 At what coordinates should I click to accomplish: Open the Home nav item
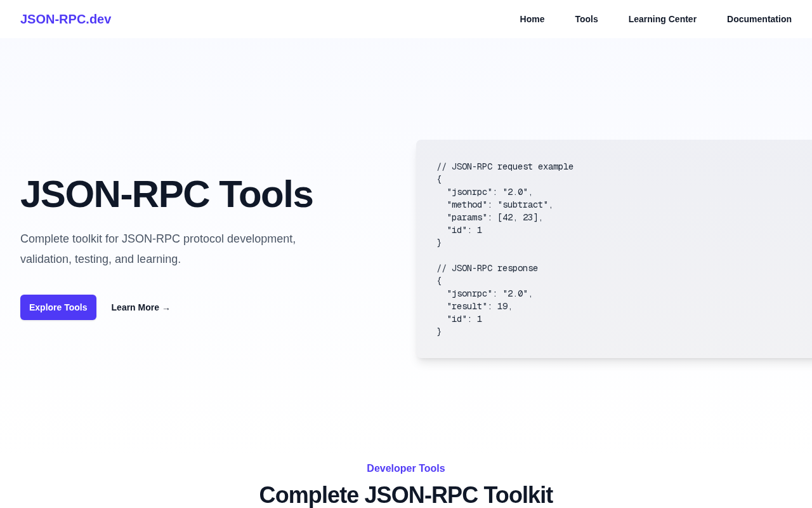click(x=532, y=19)
